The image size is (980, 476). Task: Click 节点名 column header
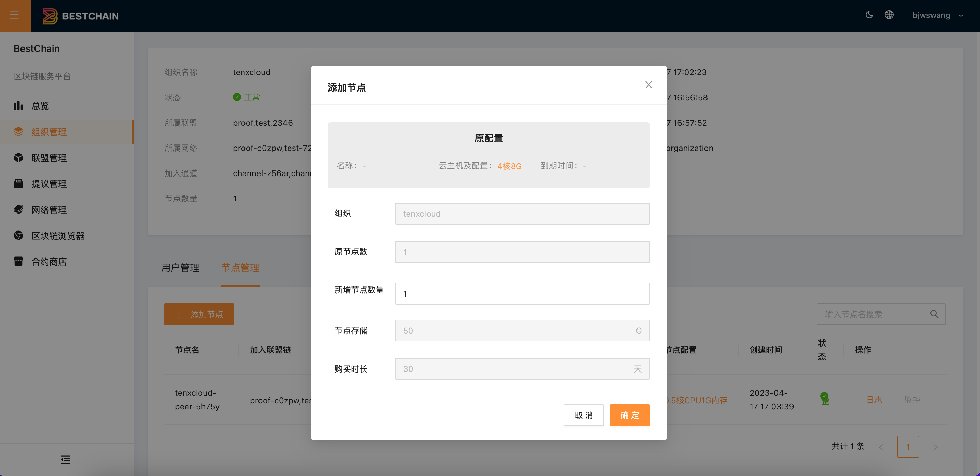pyautogui.click(x=187, y=350)
